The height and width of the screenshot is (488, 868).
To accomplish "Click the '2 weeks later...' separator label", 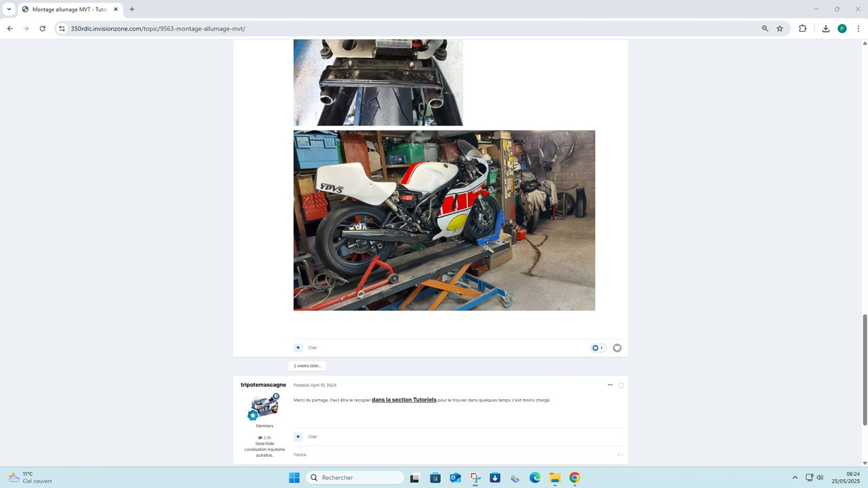I will pyautogui.click(x=307, y=366).
